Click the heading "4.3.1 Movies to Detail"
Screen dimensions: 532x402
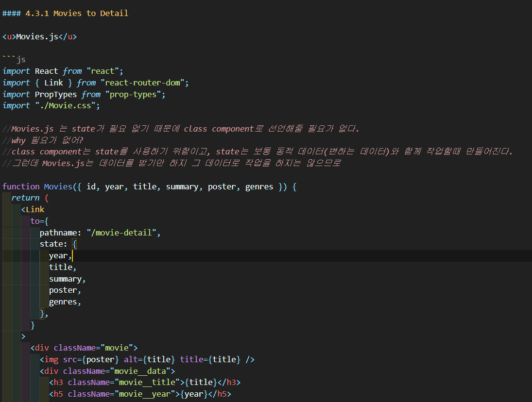pos(77,13)
